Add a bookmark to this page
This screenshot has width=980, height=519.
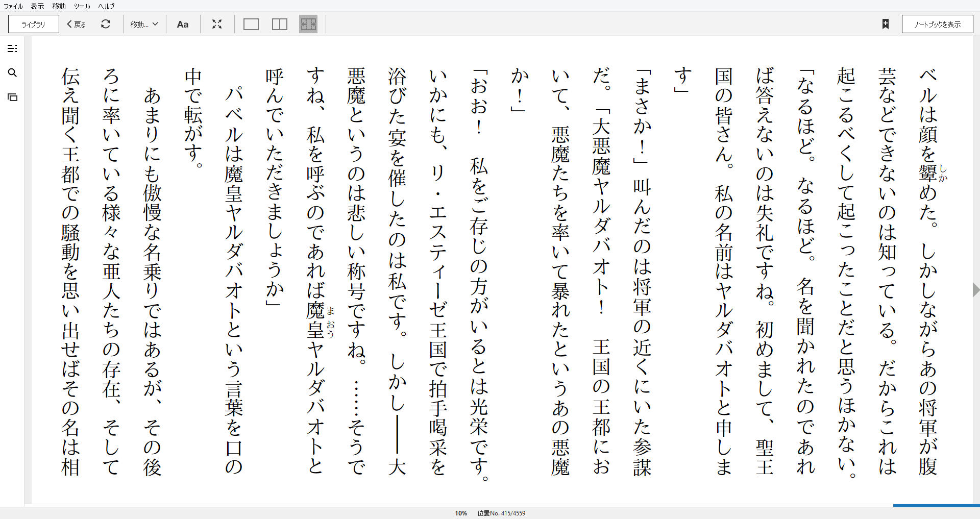886,24
